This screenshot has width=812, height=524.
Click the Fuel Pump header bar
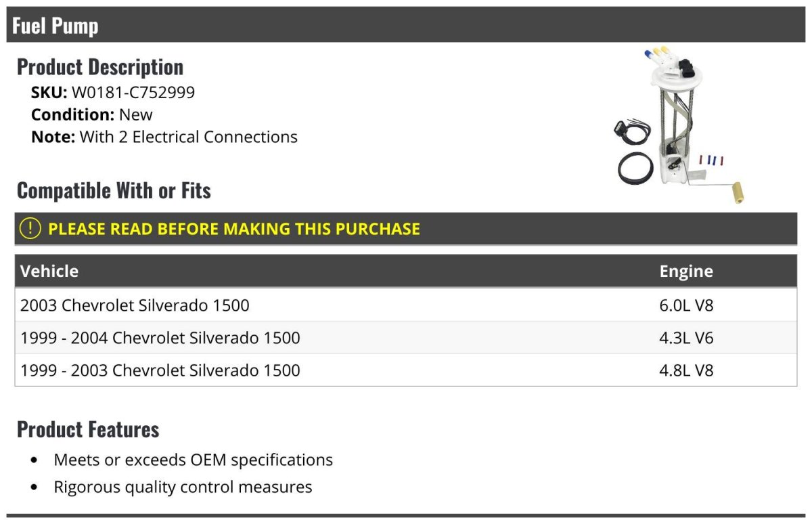[406, 26]
